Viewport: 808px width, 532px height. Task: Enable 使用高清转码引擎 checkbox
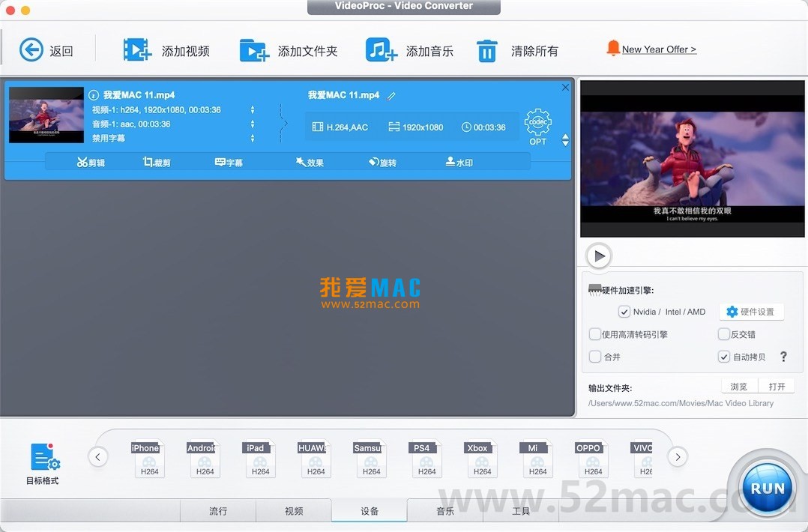click(595, 334)
